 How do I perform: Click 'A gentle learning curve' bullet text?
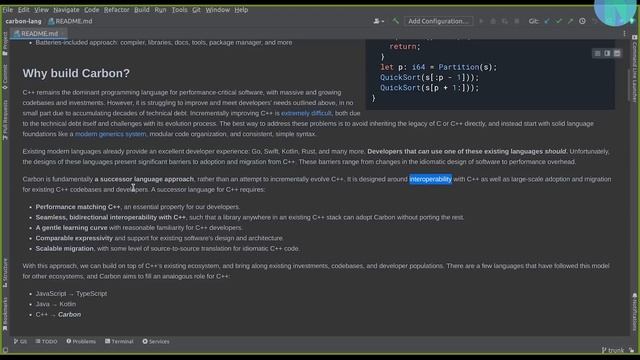[71, 228]
